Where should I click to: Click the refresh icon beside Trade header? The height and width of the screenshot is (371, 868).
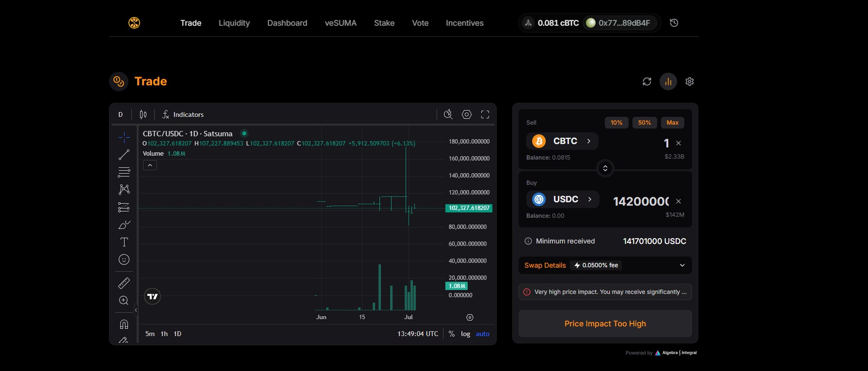click(647, 81)
